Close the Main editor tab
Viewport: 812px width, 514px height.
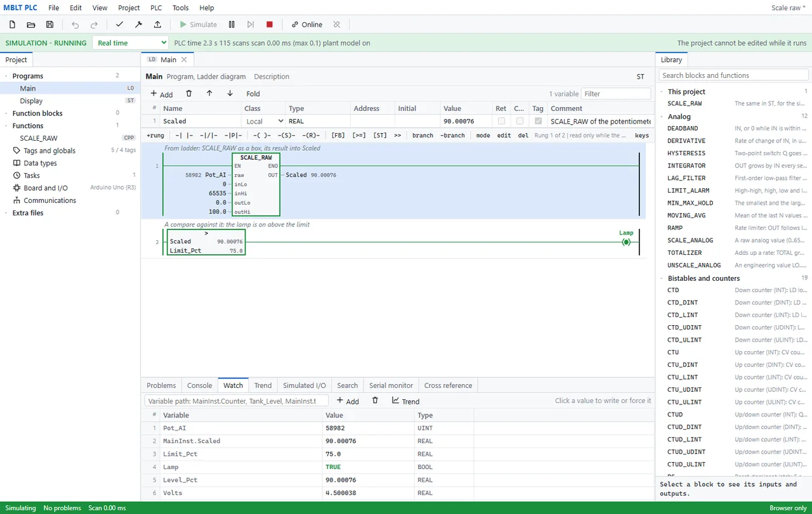(184, 60)
